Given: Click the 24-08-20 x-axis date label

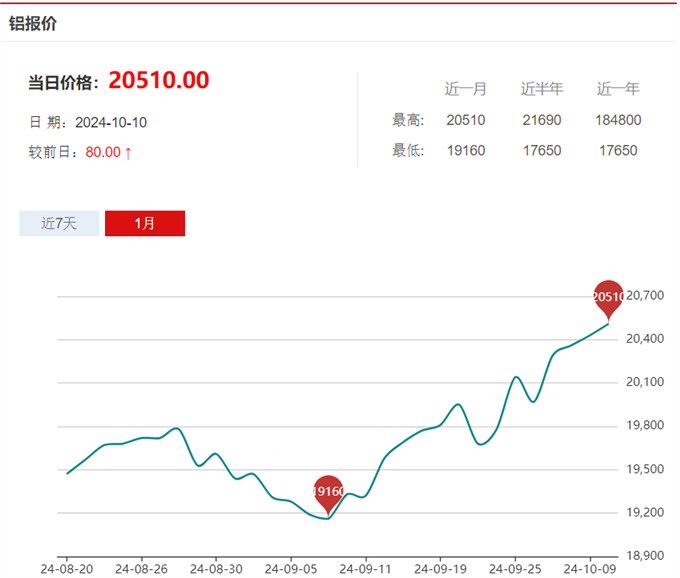Looking at the screenshot, I should (66, 568).
